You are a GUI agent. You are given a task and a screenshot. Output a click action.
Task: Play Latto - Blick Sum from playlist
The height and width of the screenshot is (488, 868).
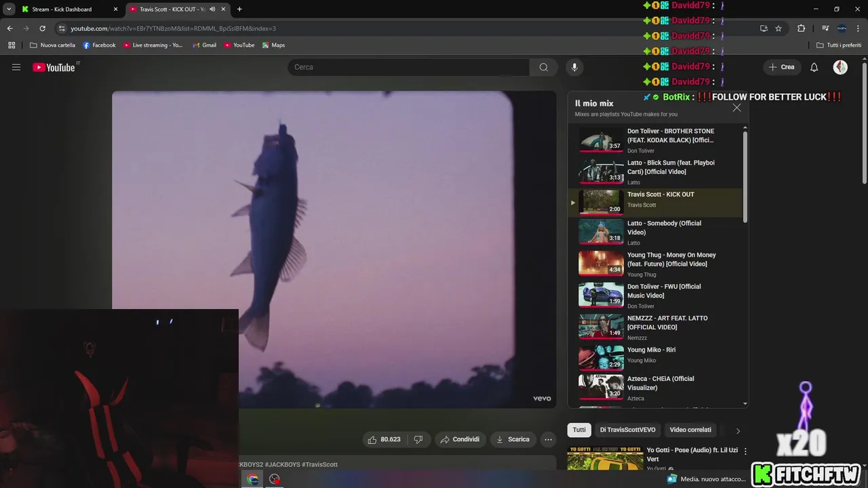[655, 172]
